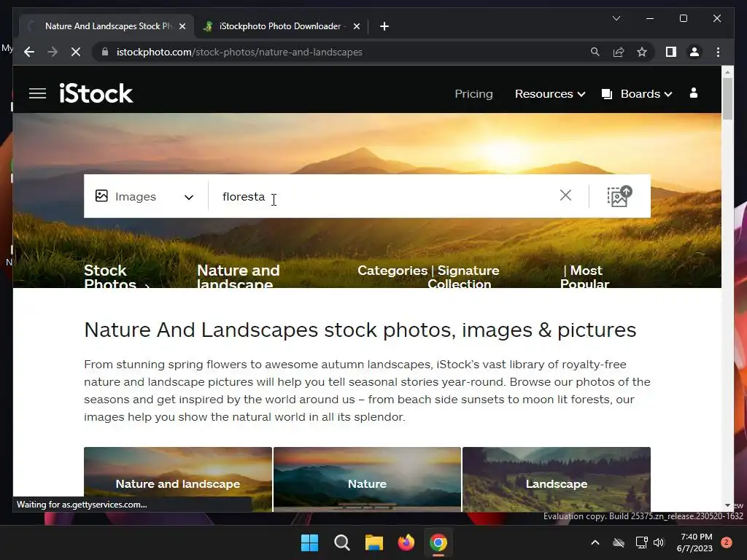747x560 pixels.
Task: Open volume control in system tray
Action: tap(659, 542)
